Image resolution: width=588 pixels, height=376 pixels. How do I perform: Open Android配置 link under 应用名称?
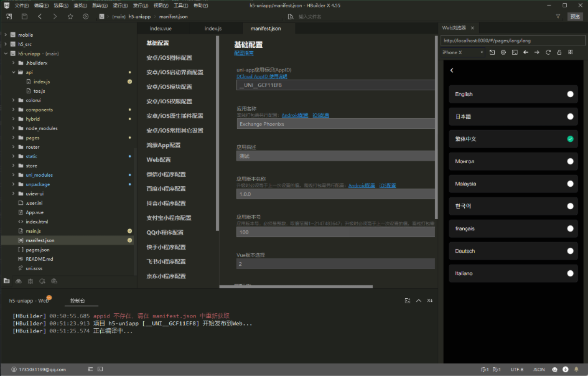point(295,115)
